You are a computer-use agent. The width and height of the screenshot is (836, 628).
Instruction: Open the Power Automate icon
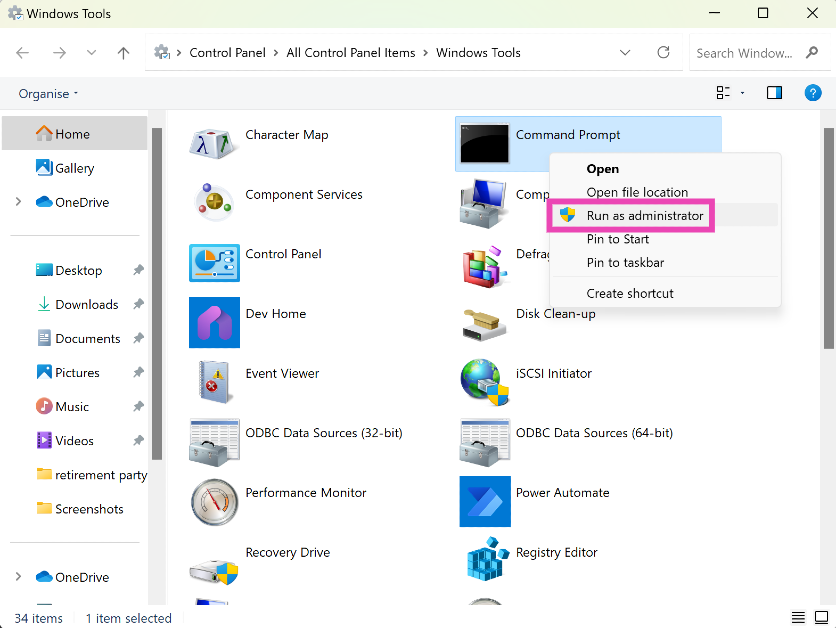click(485, 500)
